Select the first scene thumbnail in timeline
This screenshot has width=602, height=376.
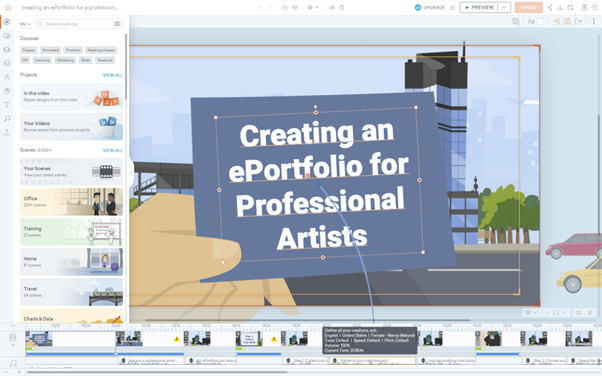point(39,339)
